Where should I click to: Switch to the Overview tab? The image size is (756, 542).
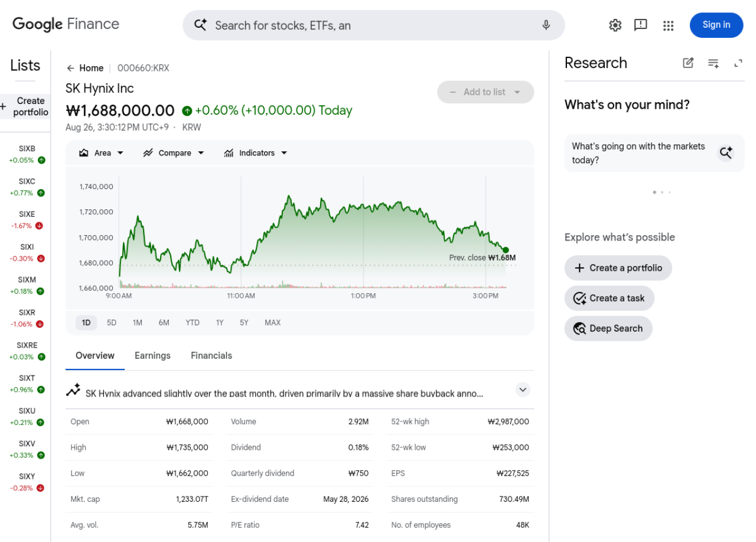[x=95, y=356]
